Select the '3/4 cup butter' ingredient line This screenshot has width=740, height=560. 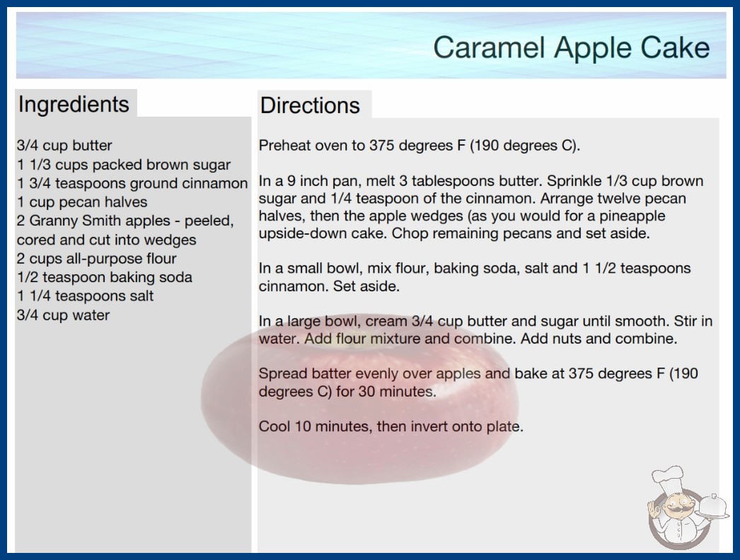pyautogui.click(x=64, y=146)
